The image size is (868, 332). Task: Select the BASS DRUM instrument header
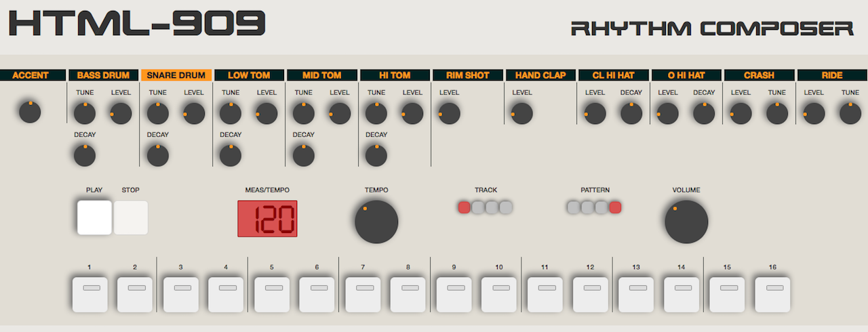tap(103, 75)
